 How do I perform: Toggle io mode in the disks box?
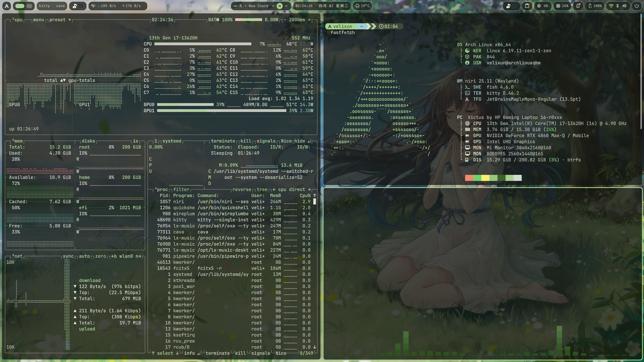[136, 141]
